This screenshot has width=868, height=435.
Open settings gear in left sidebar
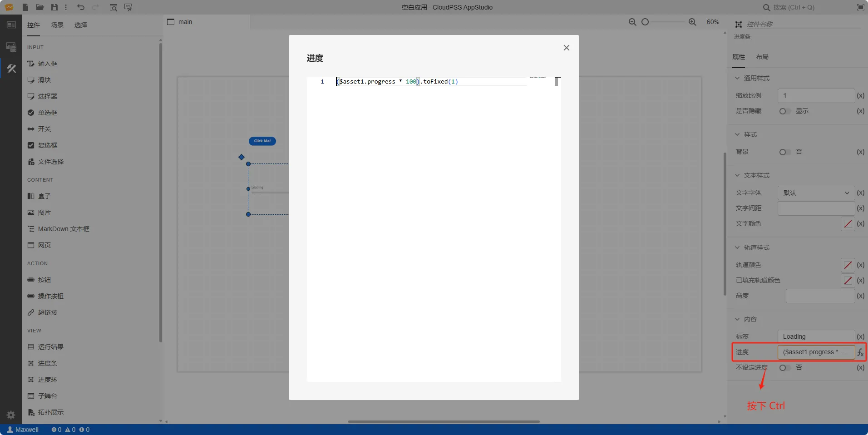[x=11, y=415]
